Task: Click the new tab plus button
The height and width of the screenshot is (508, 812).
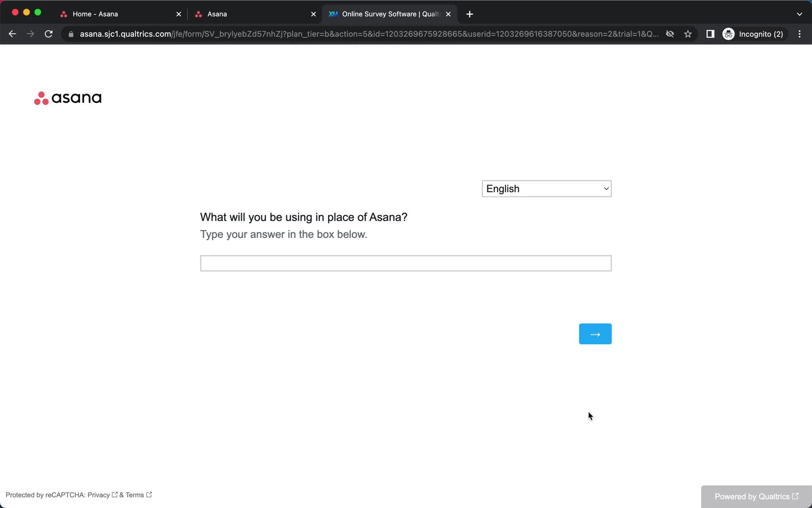Action: click(469, 14)
